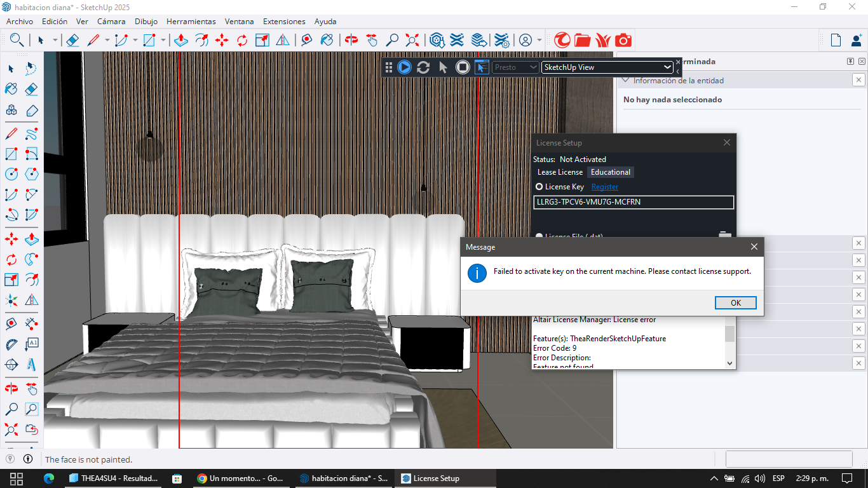
Task: Open the account profile dropdown arrow
Action: click(x=539, y=40)
